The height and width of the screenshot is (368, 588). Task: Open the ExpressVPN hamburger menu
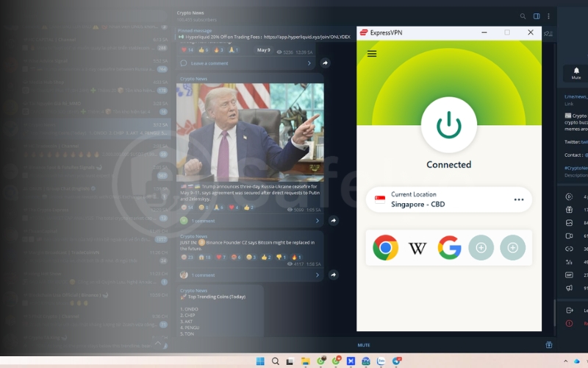pyautogui.click(x=372, y=54)
